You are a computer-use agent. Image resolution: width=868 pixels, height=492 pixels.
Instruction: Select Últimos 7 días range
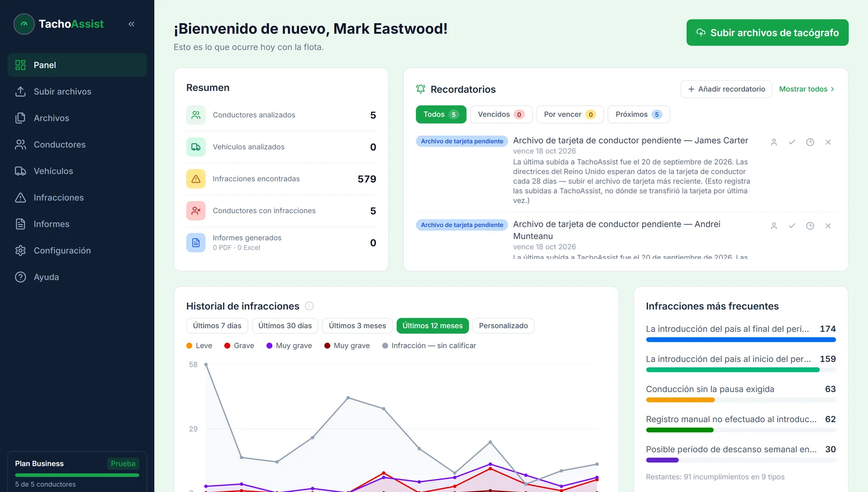[217, 326]
